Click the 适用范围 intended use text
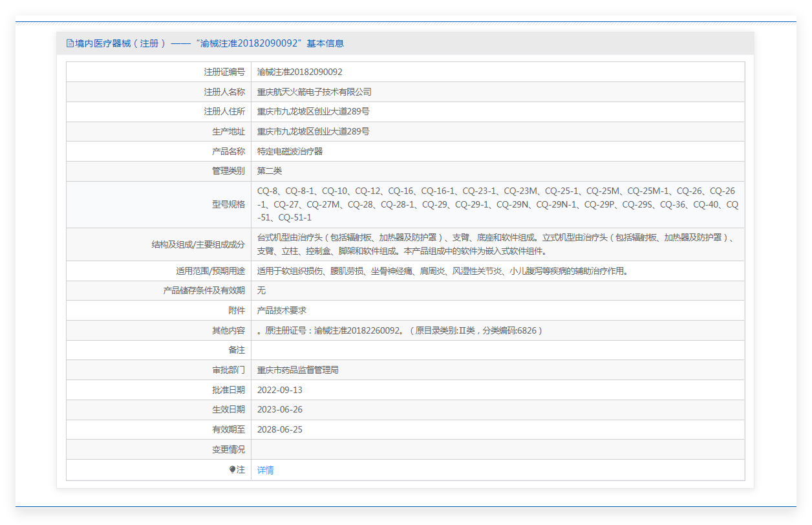 [443, 271]
